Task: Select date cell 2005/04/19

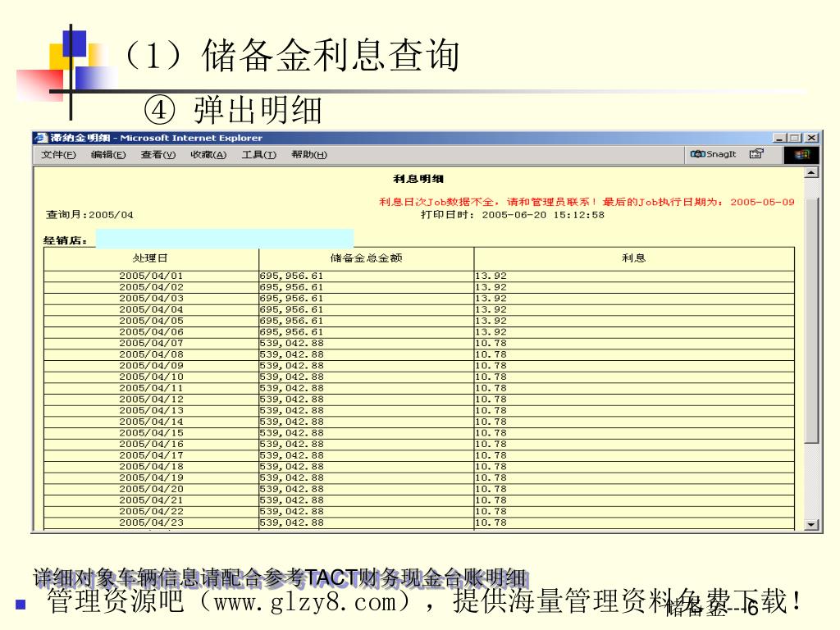Action: pyautogui.click(x=151, y=478)
